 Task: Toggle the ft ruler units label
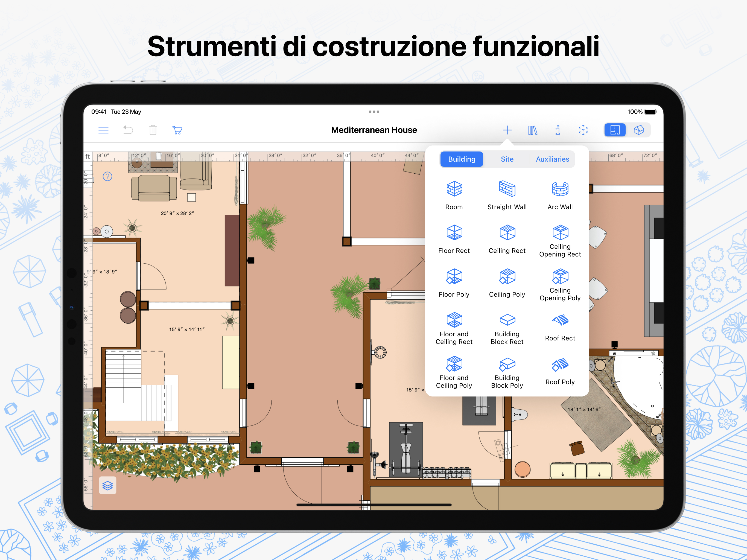[87, 156]
